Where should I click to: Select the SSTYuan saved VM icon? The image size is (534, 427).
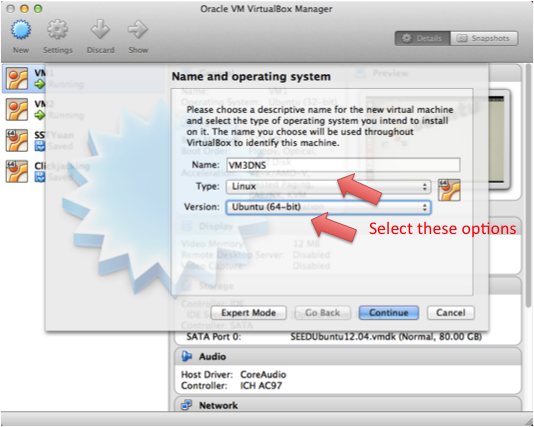(x=17, y=140)
